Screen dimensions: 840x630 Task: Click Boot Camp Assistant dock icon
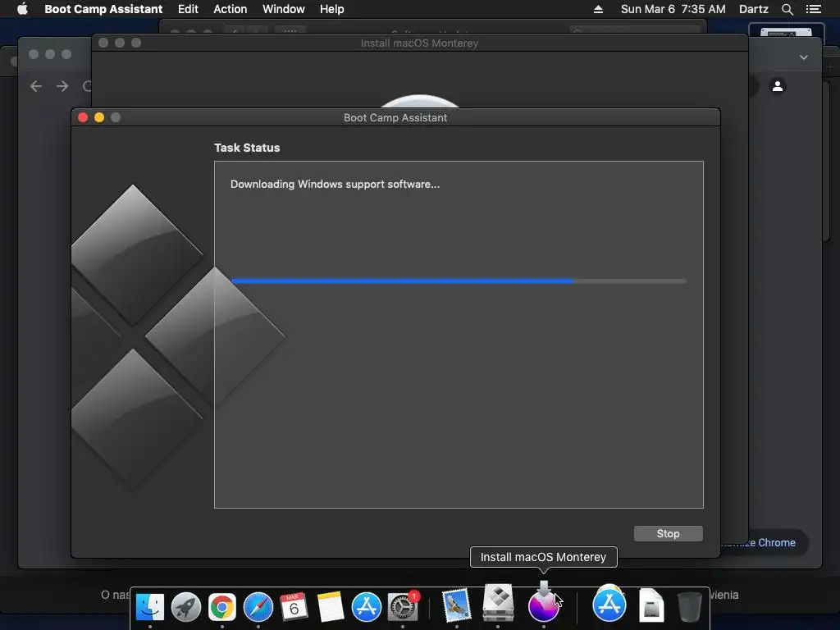coord(498,603)
